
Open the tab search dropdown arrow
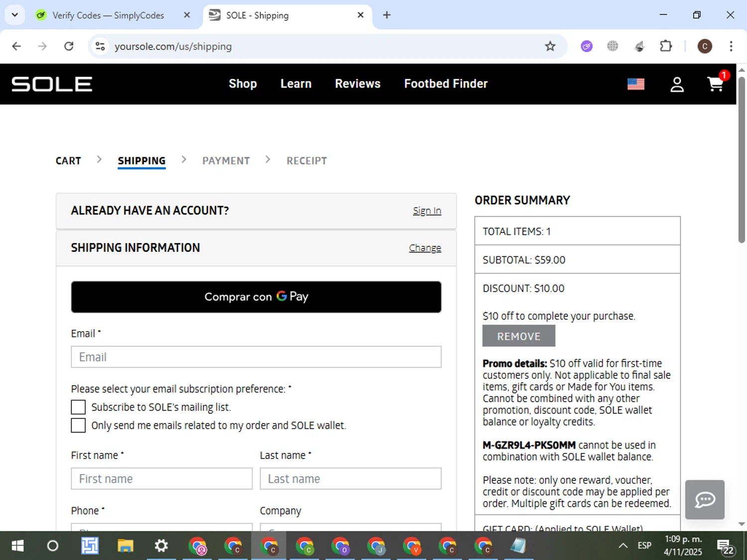pyautogui.click(x=15, y=15)
